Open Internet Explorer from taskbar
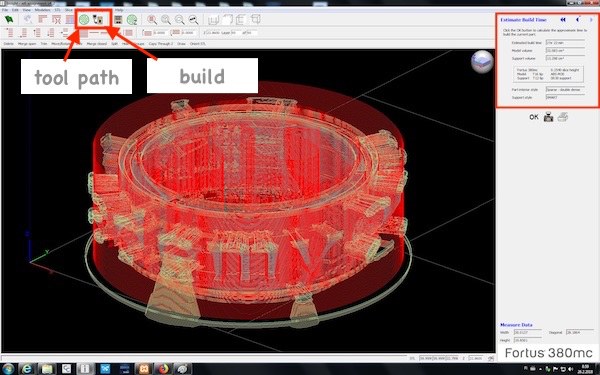600x375 pixels. coord(27,369)
